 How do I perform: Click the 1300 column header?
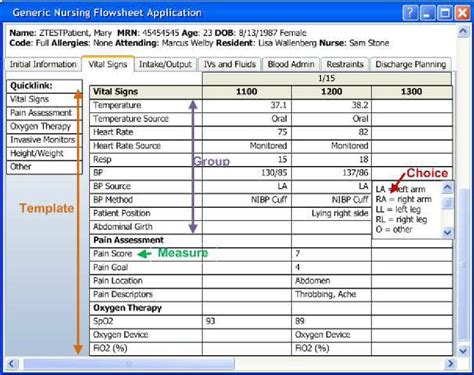pos(412,92)
